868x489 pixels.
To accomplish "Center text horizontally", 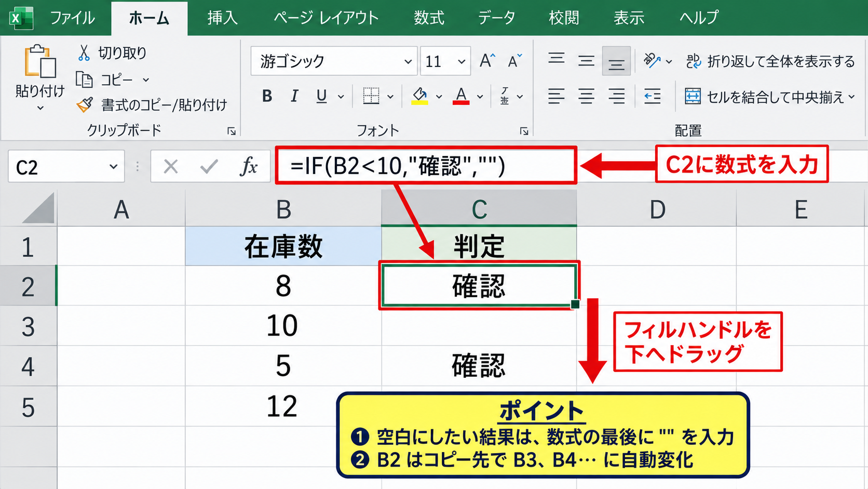I will click(x=587, y=96).
